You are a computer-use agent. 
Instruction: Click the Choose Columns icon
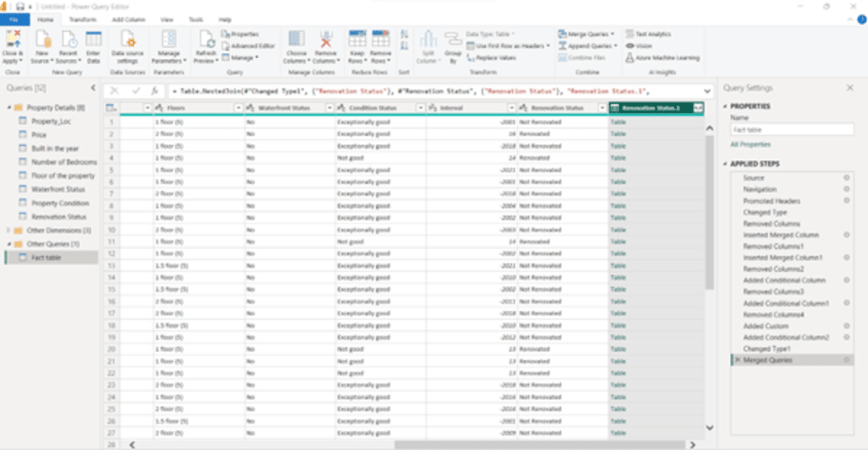(296, 40)
